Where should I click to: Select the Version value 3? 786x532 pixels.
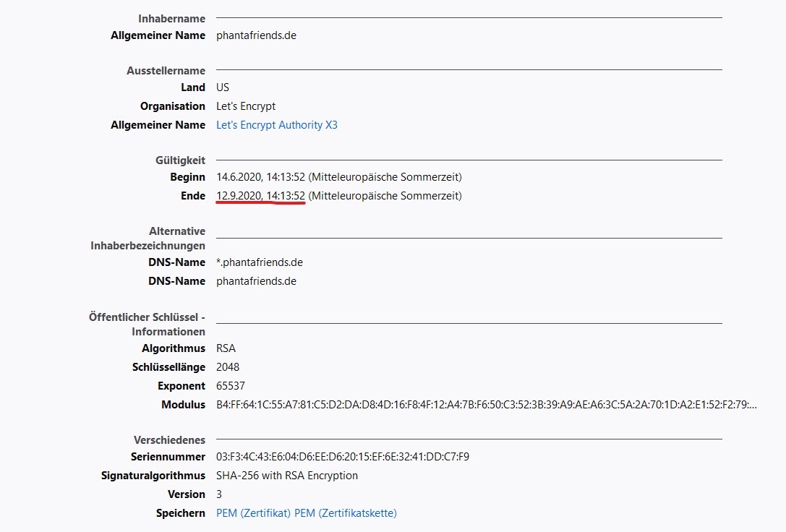click(219, 494)
